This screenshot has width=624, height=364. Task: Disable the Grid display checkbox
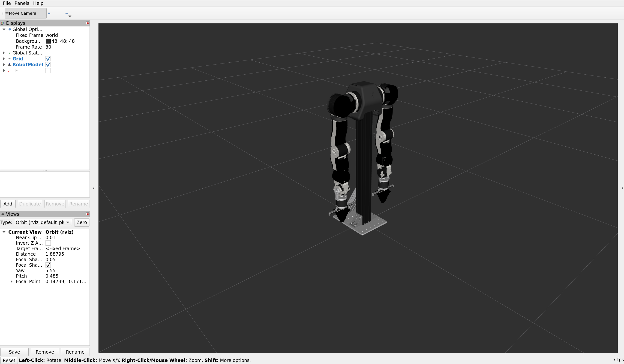click(48, 59)
